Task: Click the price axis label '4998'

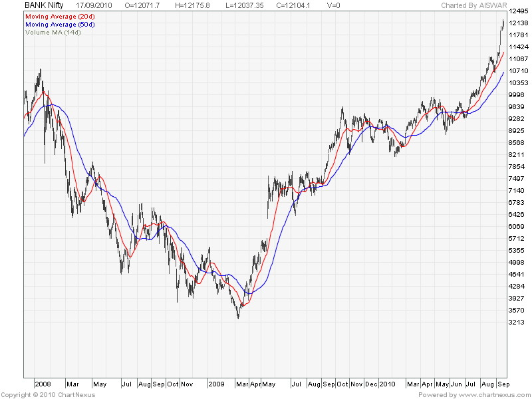Action: (x=517, y=262)
